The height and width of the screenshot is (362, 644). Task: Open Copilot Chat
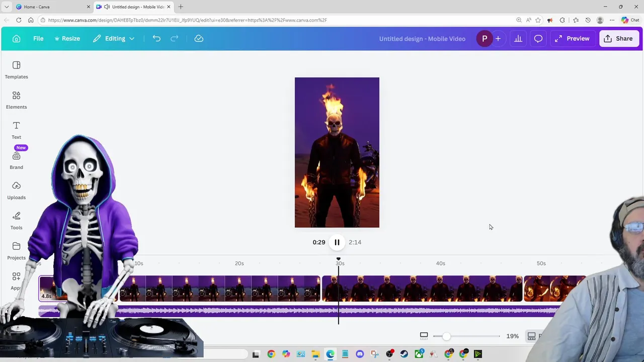(630, 20)
